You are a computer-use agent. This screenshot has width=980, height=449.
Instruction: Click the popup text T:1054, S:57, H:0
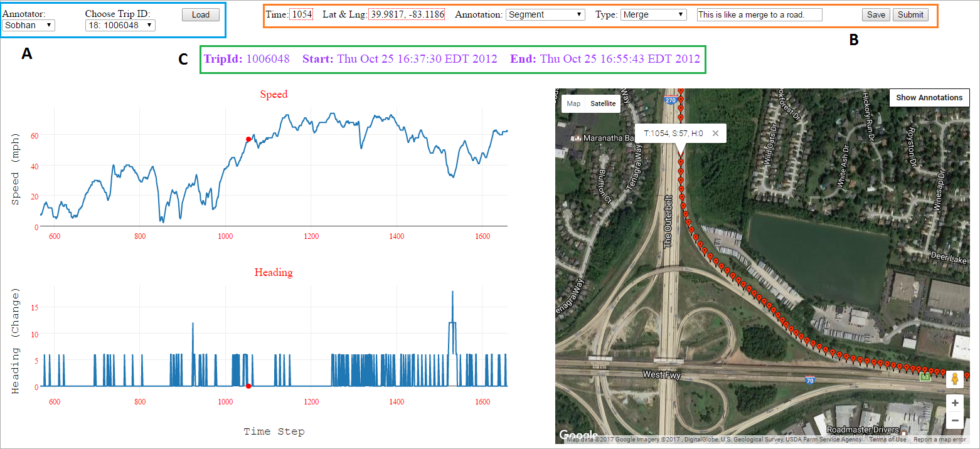point(673,134)
